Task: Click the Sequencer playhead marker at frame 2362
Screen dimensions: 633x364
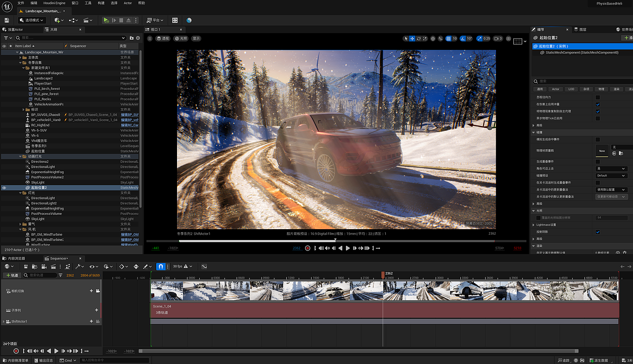Action: click(383, 274)
